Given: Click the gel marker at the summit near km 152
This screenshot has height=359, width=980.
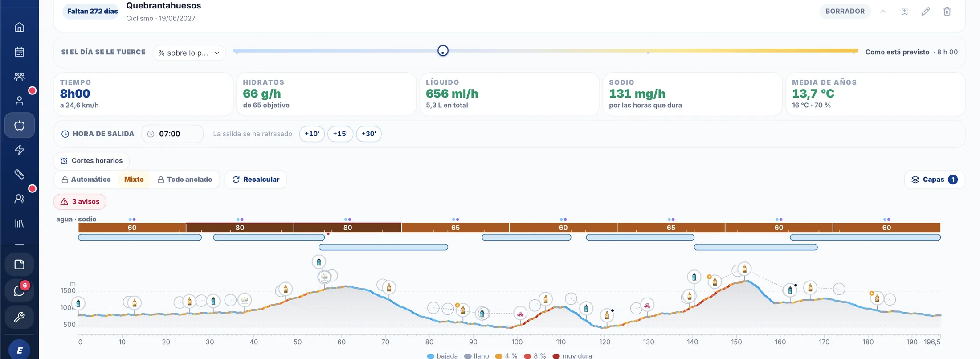Looking at the screenshot, I should click(x=744, y=269).
